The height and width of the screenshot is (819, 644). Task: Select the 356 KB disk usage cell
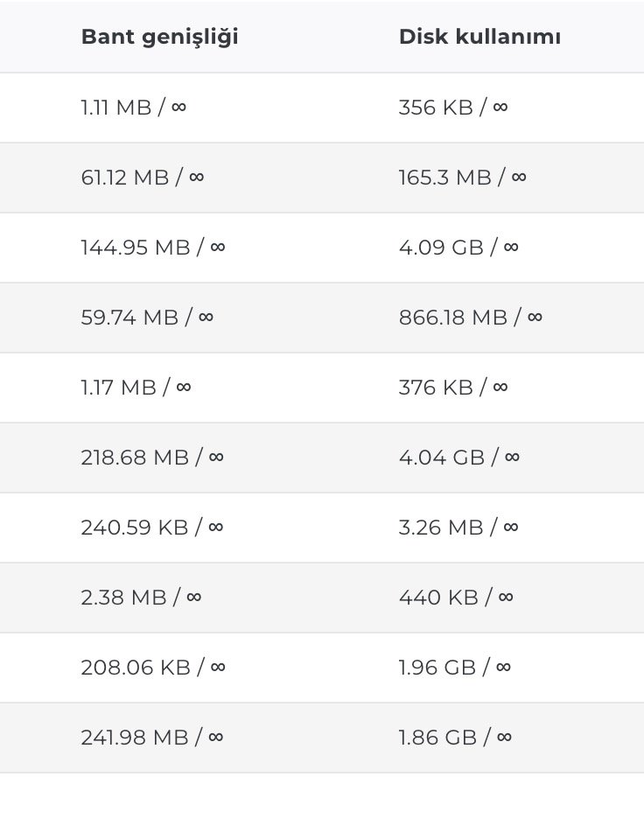(x=453, y=108)
